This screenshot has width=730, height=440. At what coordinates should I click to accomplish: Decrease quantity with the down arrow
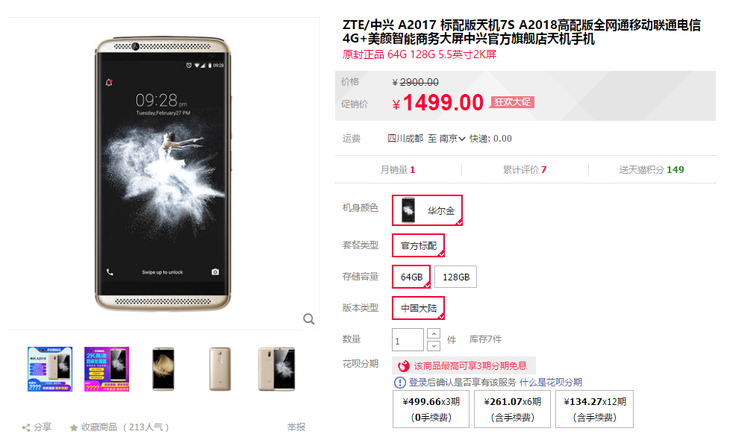[x=433, y=345]
